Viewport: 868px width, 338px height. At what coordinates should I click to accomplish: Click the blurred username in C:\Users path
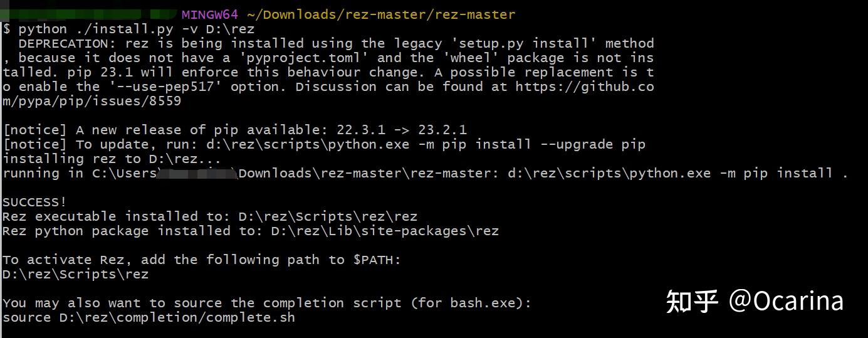click(197, 173)
